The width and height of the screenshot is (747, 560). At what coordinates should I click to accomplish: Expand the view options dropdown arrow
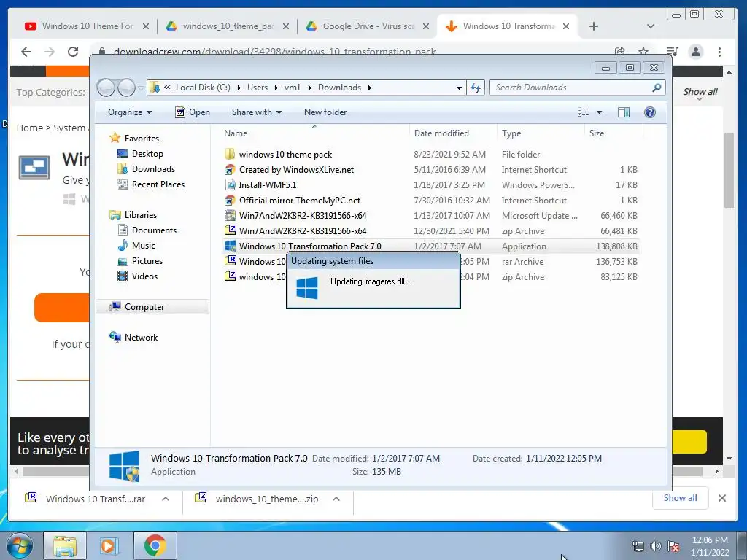click(x=600, y=112)
